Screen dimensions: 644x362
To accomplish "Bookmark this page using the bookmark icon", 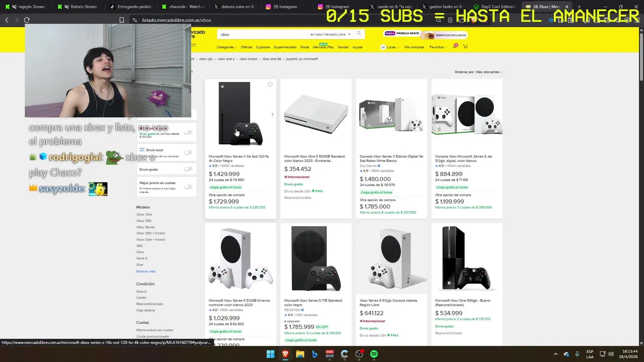I will coord(122,20).
